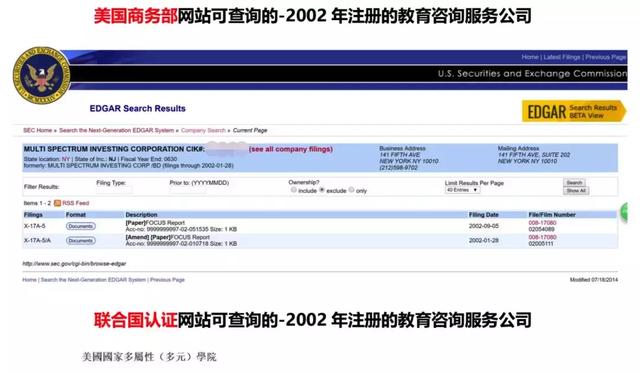Open Documents for the X-17A-5/A filing
This screenshot has width=640, height=373.
[x=80, y=240]
